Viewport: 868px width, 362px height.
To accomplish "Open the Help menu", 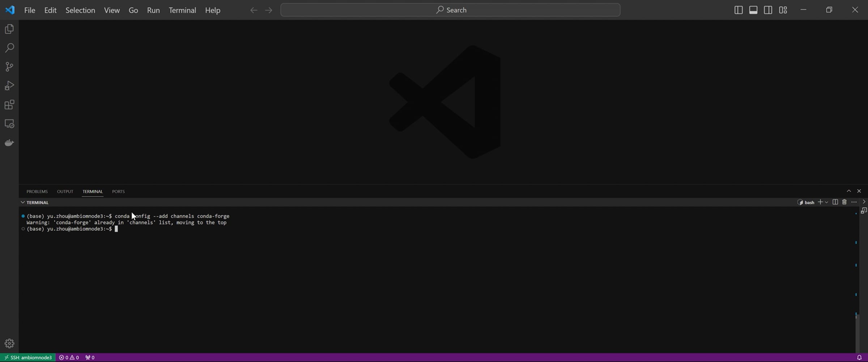I will click(x=213, y=10).
